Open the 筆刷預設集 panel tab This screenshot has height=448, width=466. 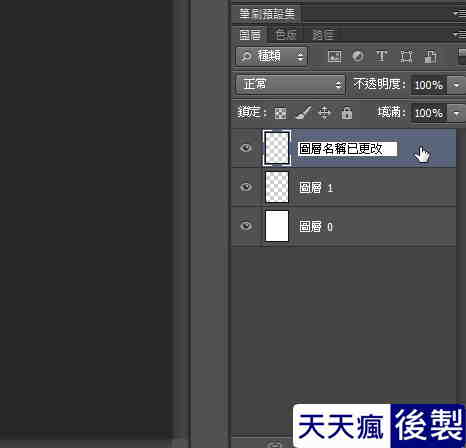267,13
